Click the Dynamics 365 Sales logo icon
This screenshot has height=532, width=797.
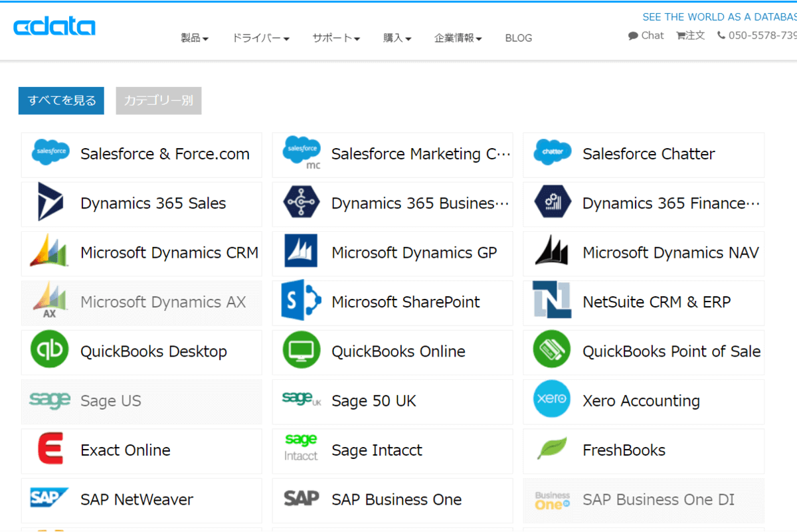point(50,202)
